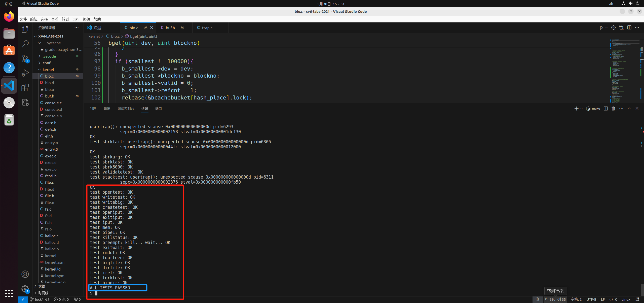Change end of line sequence LF
The width and height of the screenshot is (644, 303).
tap(603, 299)
